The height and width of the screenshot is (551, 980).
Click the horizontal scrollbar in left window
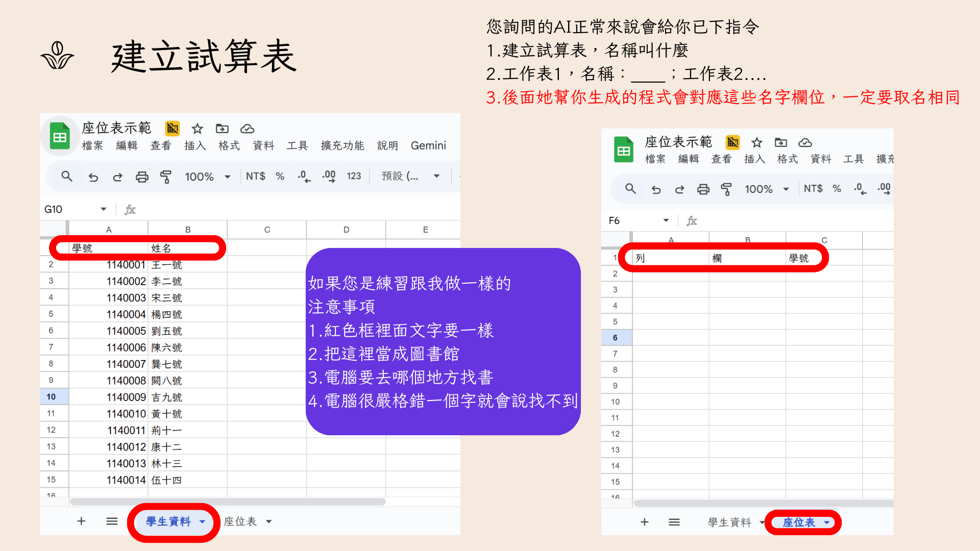point(228,502)
